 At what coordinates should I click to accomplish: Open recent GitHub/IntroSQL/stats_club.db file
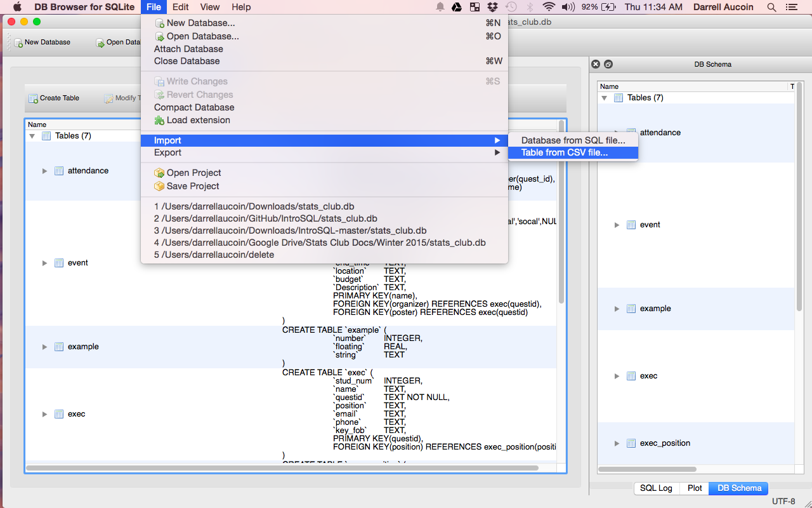(x=324, y=218)
